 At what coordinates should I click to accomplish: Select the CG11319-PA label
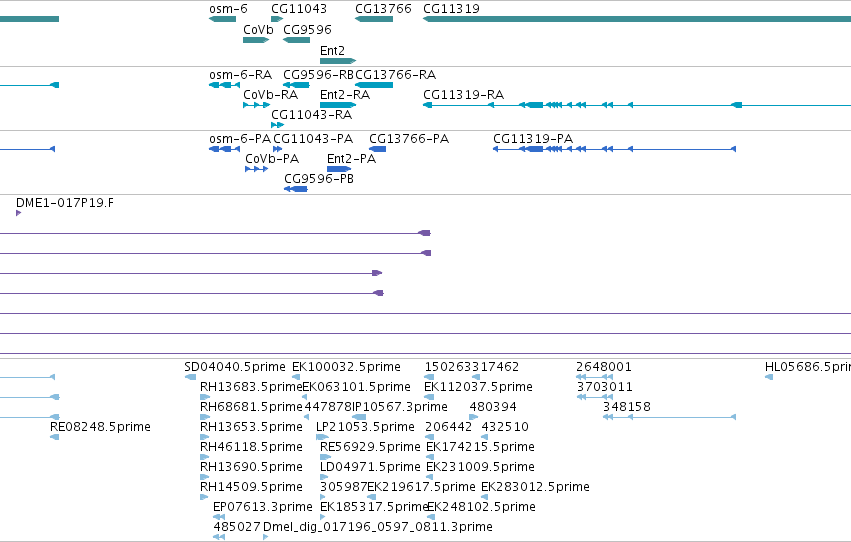(x=533, y=139)
